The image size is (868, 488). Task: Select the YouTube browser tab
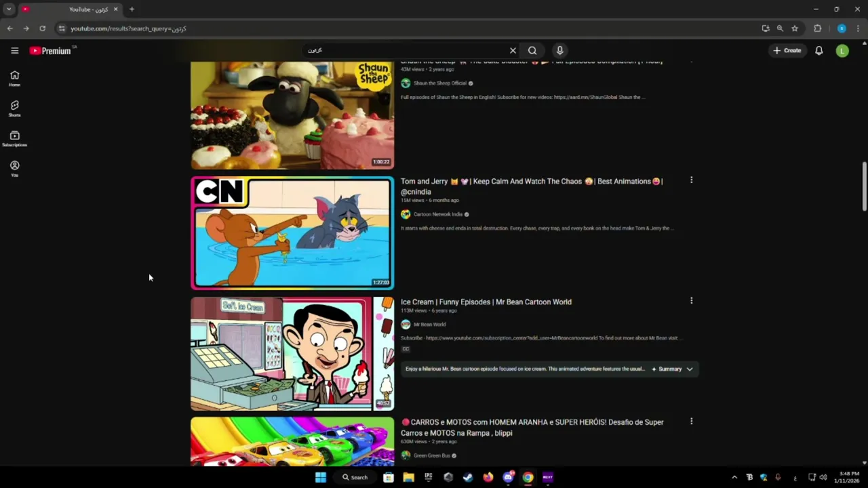pos(69,9)
